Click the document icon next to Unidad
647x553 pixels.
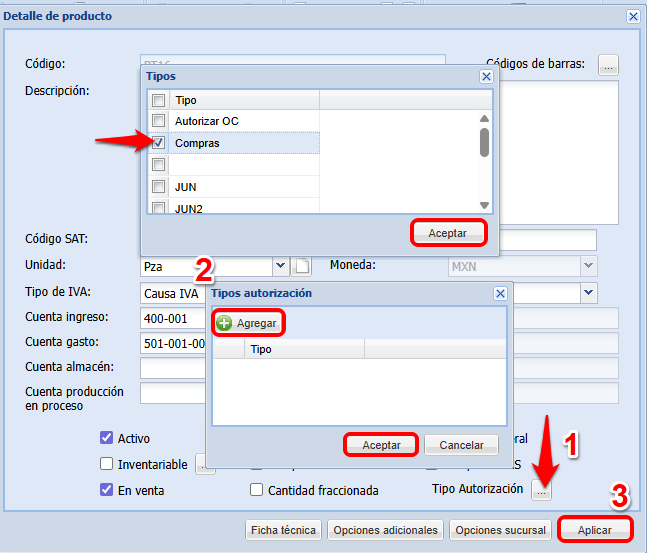[x=302, y=266]
